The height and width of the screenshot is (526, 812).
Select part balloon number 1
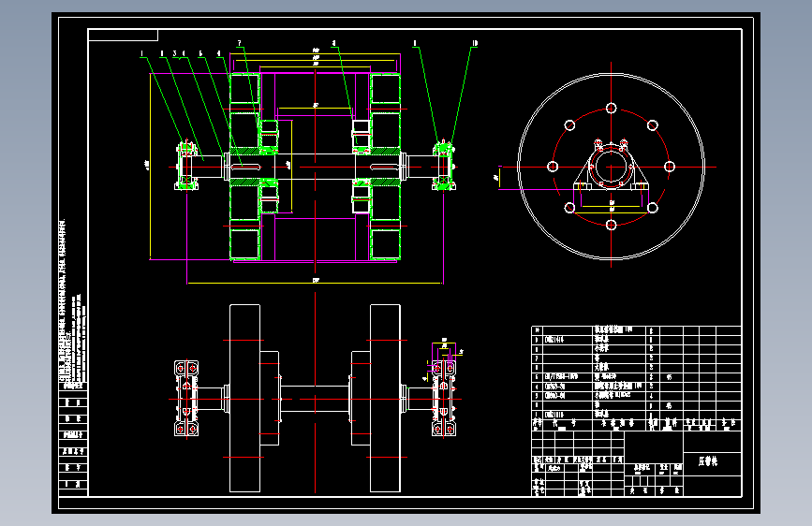(x=142, y=53)
